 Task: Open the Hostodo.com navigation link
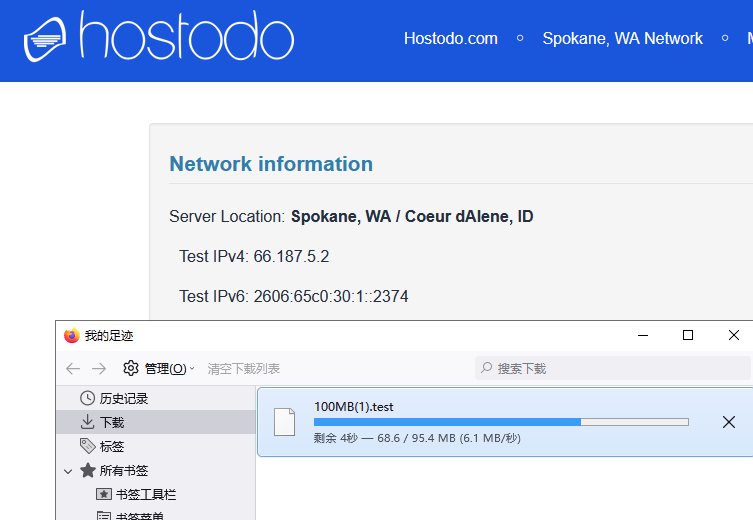tap(450, 38)
